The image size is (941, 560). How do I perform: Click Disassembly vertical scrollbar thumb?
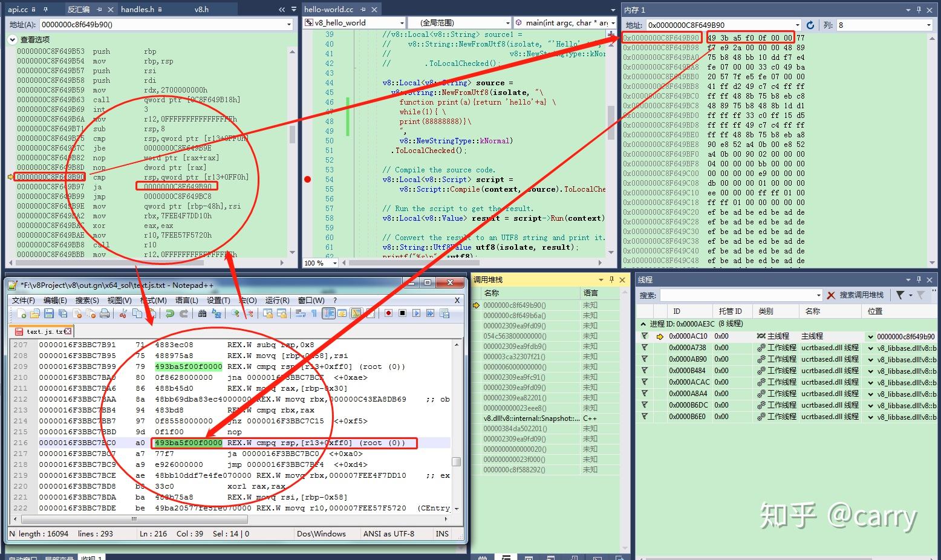pyautogui.click(x=292, y=134)
